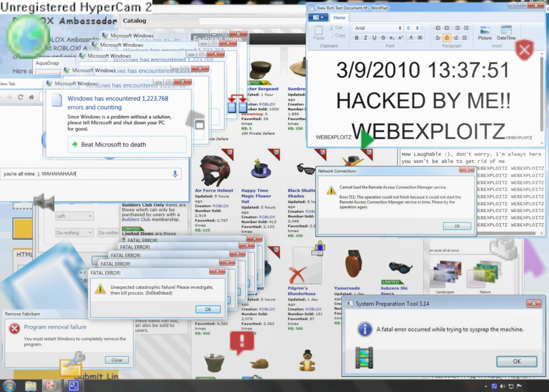This screenshot has height=392, width=549.
Task: Click the browser reload icon
Action: point(20,97)
